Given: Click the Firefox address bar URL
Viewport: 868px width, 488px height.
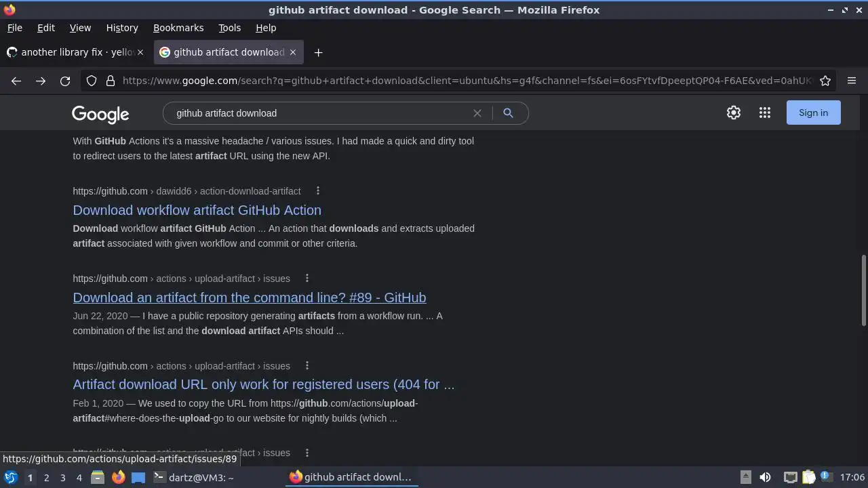Looking at the screenshot, I should tap(467, 81).
